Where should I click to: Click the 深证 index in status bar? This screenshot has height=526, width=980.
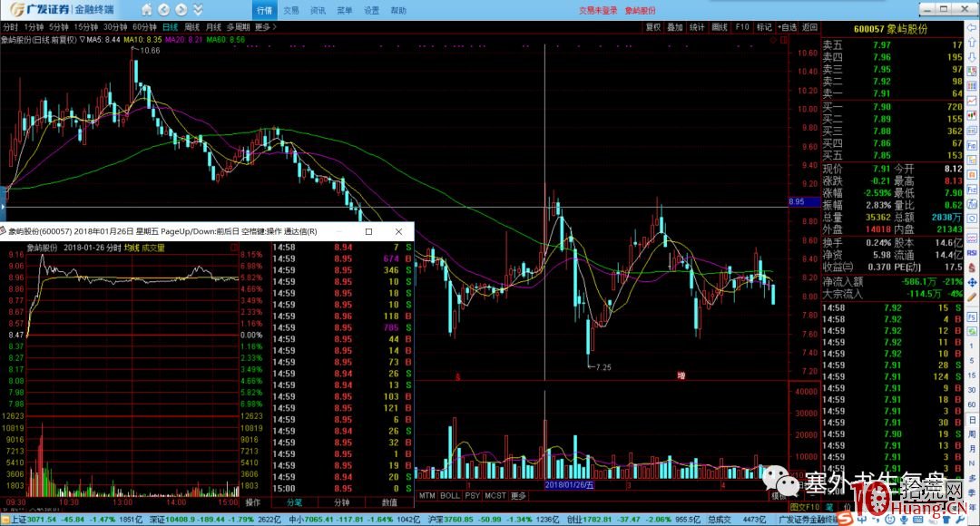click(x=215, y=519)
